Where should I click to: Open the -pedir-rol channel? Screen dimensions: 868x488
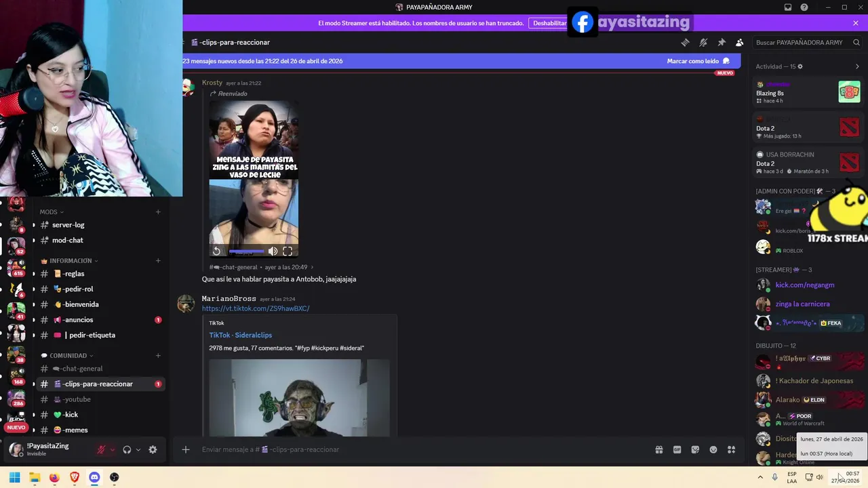tap(100, 289)
